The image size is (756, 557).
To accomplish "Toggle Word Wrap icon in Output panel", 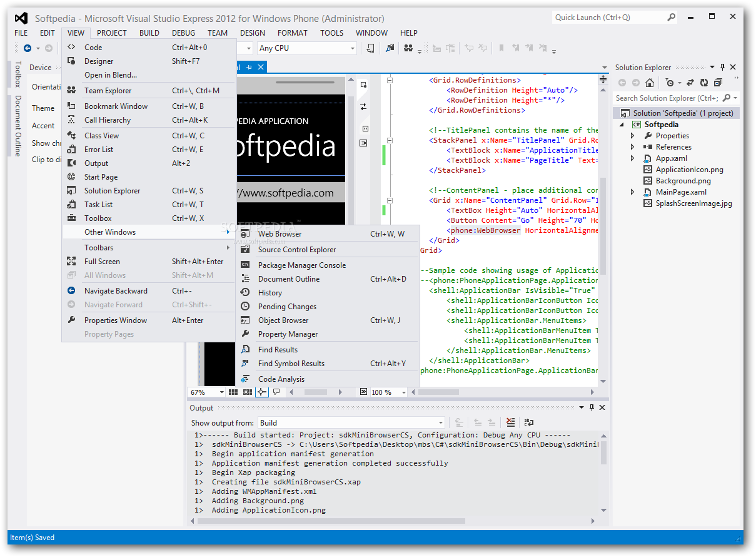I will [x=528, y=422].
